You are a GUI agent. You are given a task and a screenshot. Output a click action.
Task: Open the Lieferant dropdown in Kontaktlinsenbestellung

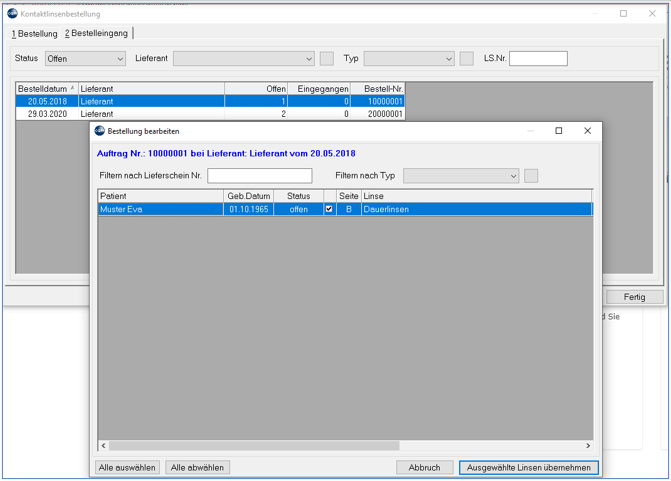tap(243, 59)
